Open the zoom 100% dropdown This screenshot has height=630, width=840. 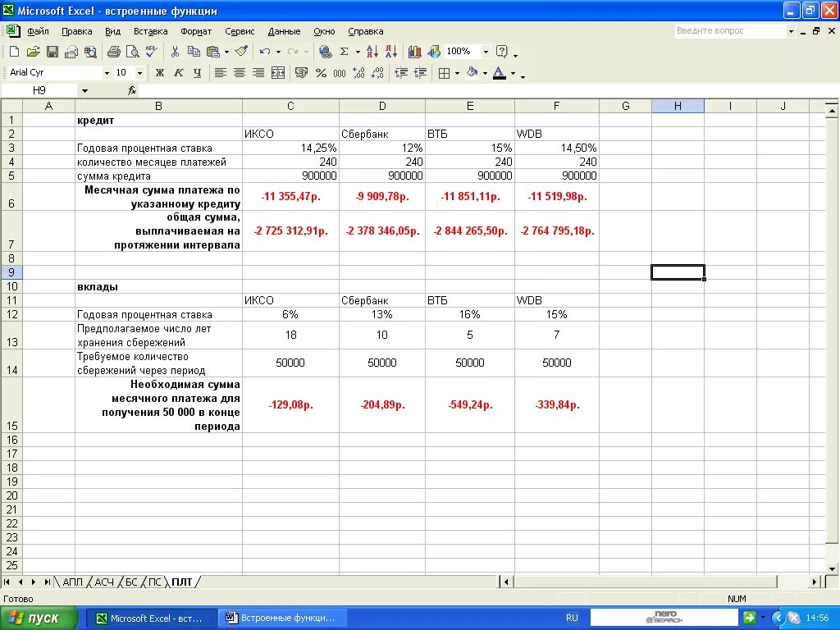486,52
